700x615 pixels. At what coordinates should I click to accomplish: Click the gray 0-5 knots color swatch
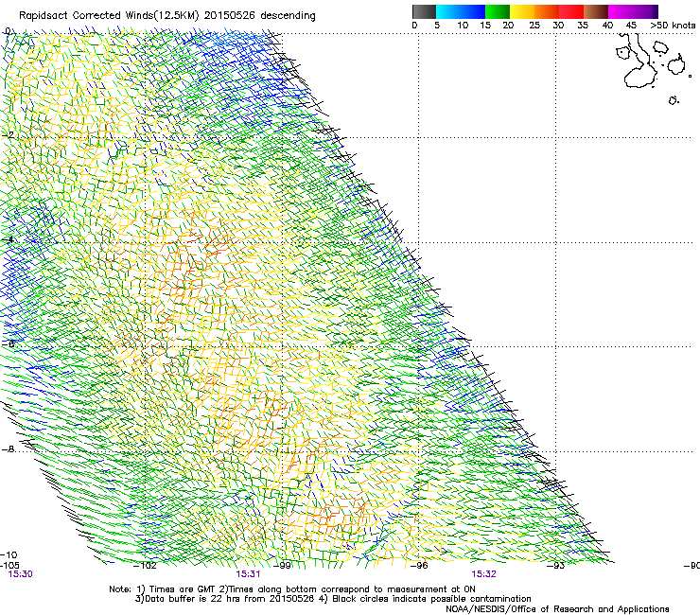point(424,11)
